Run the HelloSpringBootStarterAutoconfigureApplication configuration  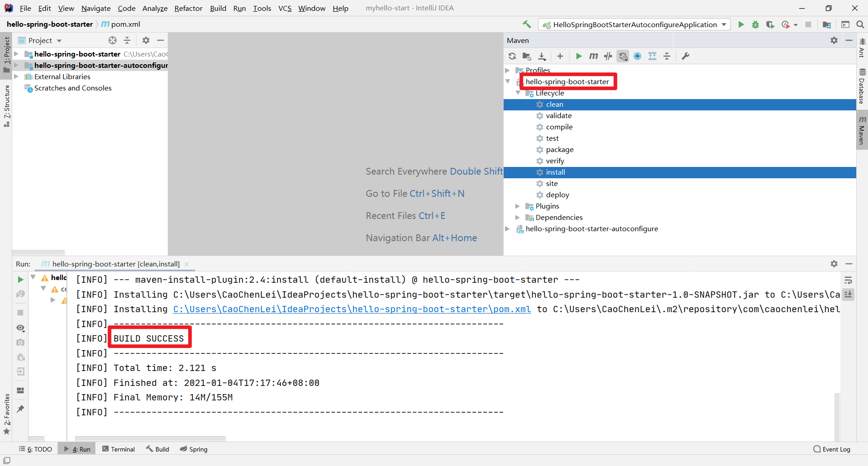741,24
